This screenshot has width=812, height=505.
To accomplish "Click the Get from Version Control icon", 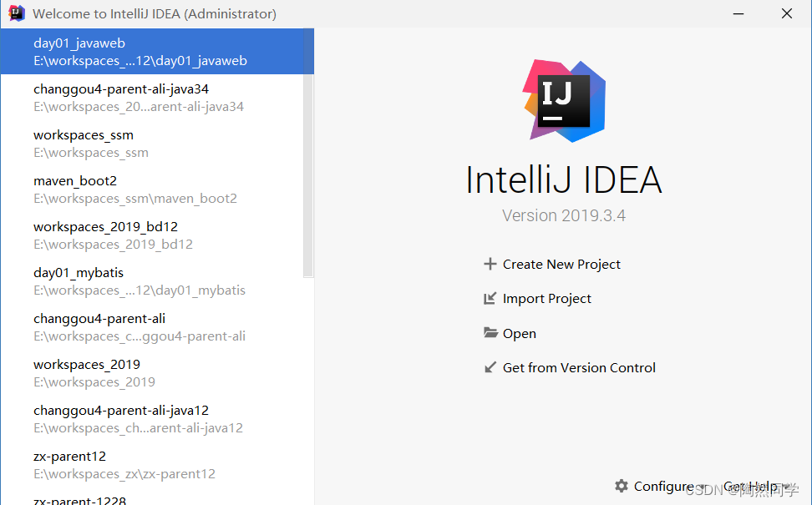I will click(x=490, y=367).
